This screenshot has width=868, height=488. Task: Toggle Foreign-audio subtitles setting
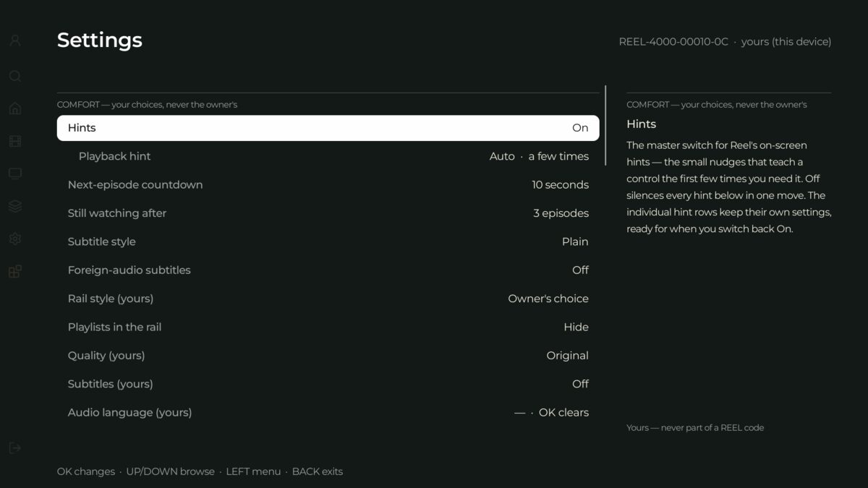328,270
